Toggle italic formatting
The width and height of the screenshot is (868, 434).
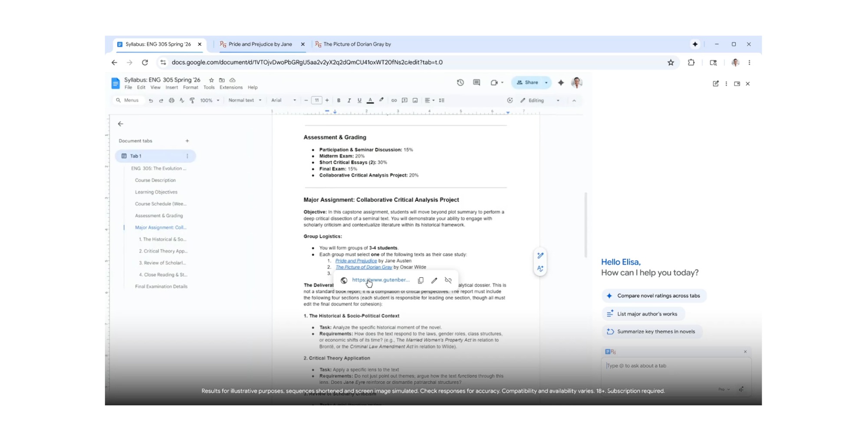click(349, 100)
